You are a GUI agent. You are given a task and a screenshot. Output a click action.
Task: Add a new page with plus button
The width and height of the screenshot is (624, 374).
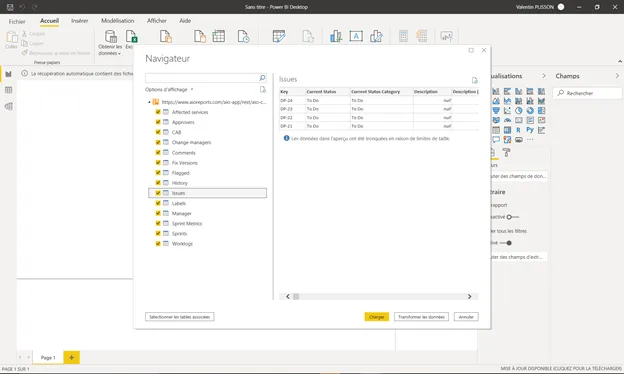point(72,357)
